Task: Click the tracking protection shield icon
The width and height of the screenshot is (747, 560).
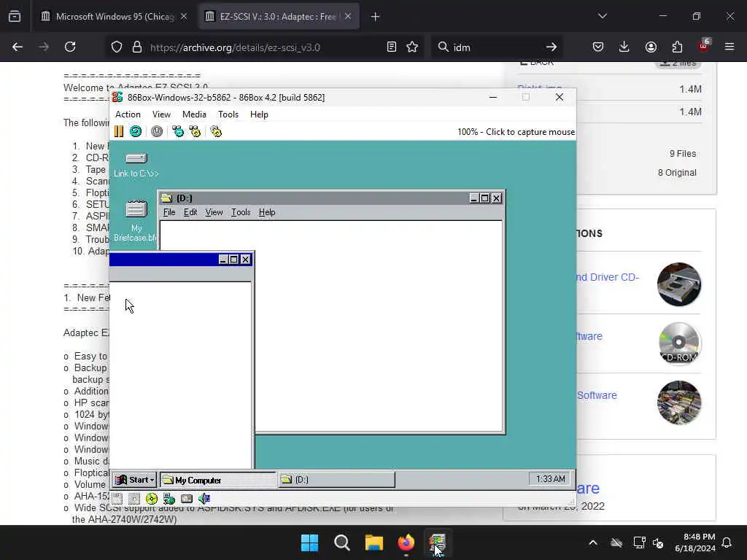Action: point(117,47)
